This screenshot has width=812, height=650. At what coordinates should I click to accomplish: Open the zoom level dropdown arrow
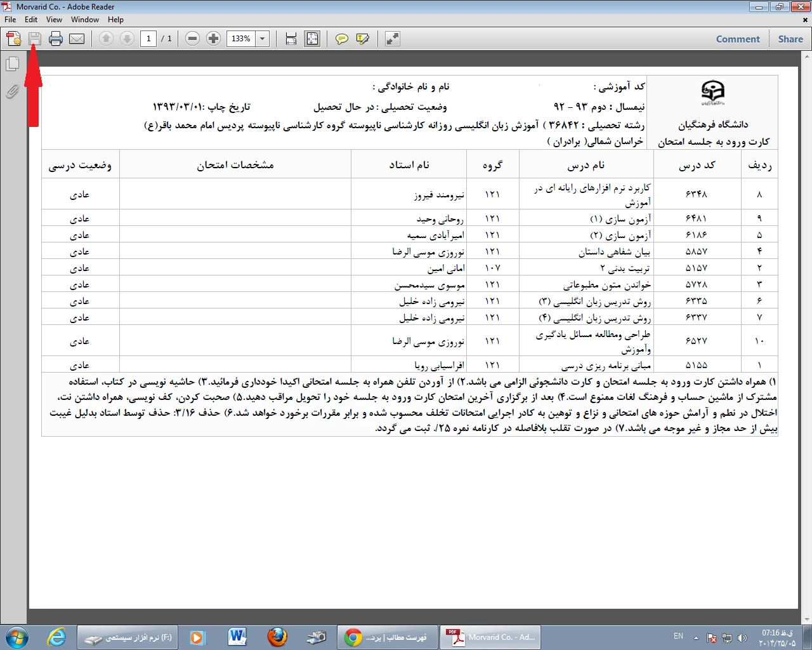click(x=263, y=39)
